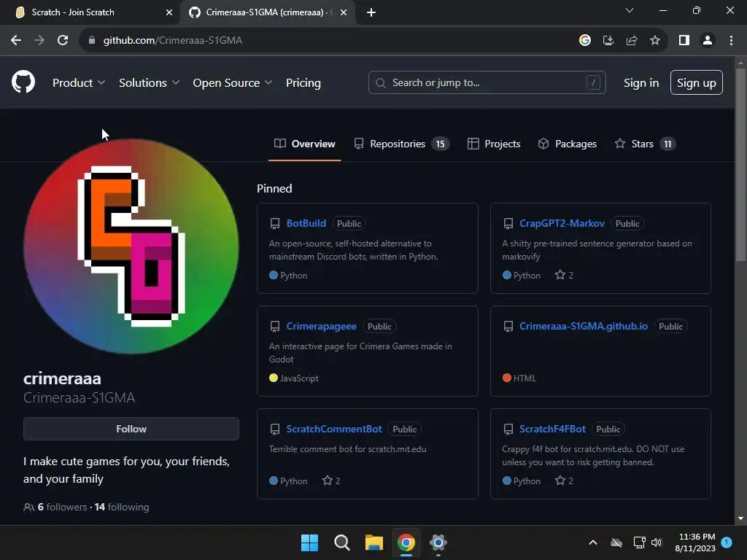Click the star count on ScratchCommentBot card
Viewport: 747px width, 560px height.
(x=331, y=481)
